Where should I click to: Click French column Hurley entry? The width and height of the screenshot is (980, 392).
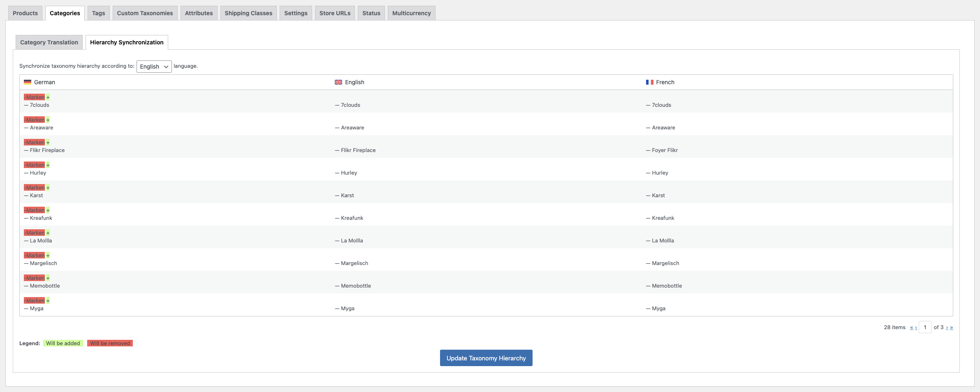pyautogui.click(x=657, y=173)
